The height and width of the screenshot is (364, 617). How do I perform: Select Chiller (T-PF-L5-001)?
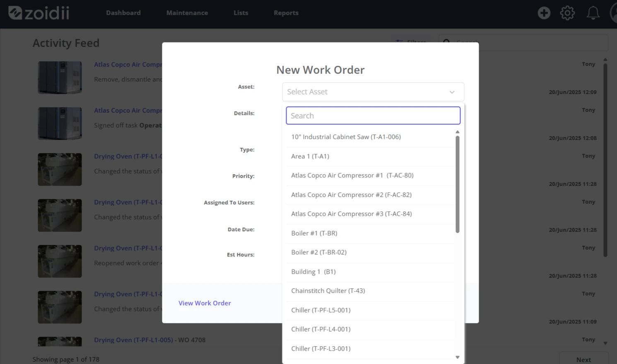[x=370, y=310]
